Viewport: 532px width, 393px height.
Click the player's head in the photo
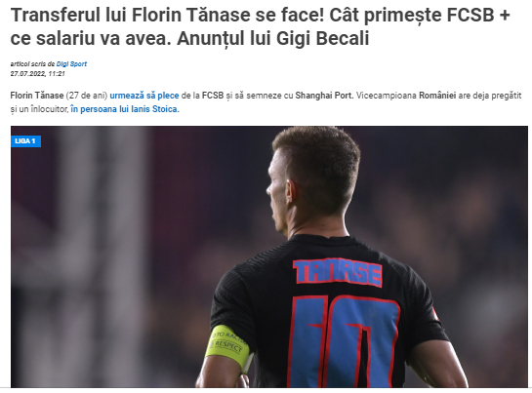click(312, 179)
